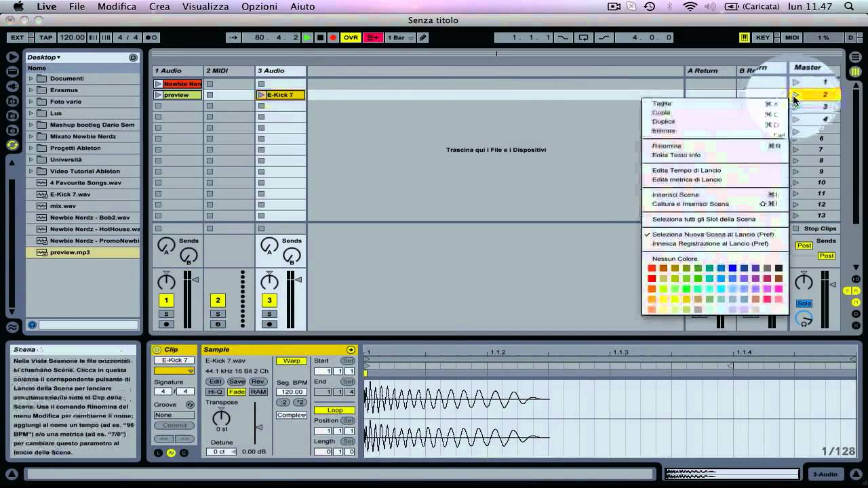The image size is (868, 488).
Task: Click the Clip activator circle icon
Action: point(157,350)
